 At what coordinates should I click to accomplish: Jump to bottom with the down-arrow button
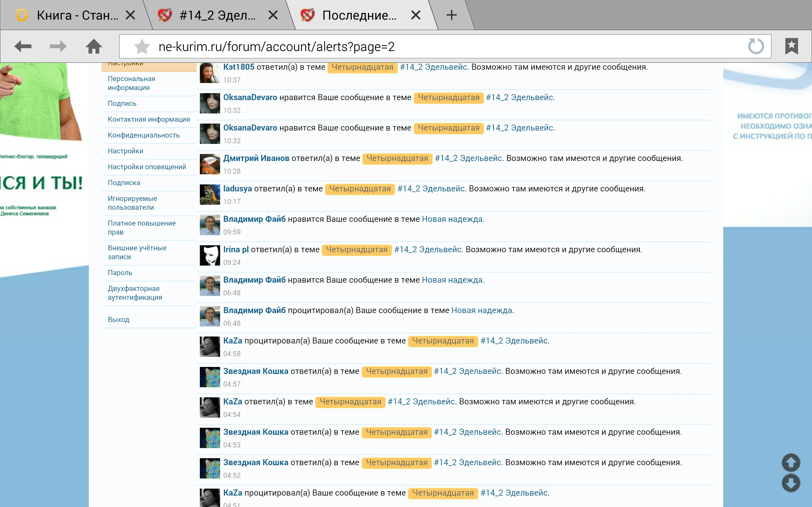(x=791, y=483)
